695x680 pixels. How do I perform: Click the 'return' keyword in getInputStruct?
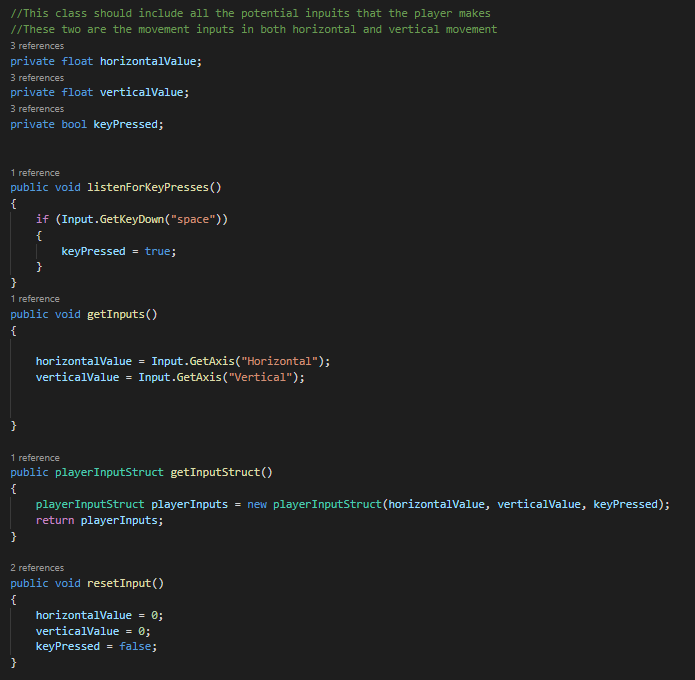click(x=55, y=520)
